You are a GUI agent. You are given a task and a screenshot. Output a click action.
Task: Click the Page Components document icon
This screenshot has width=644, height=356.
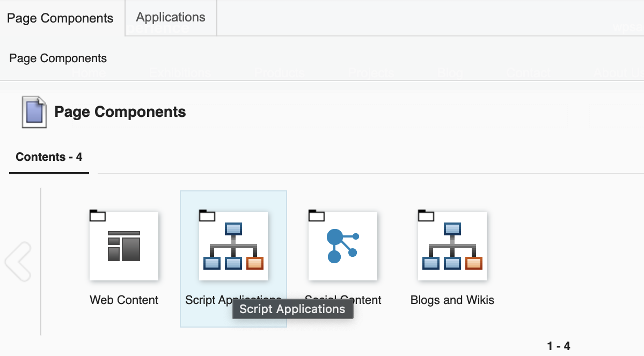(33, 112)
